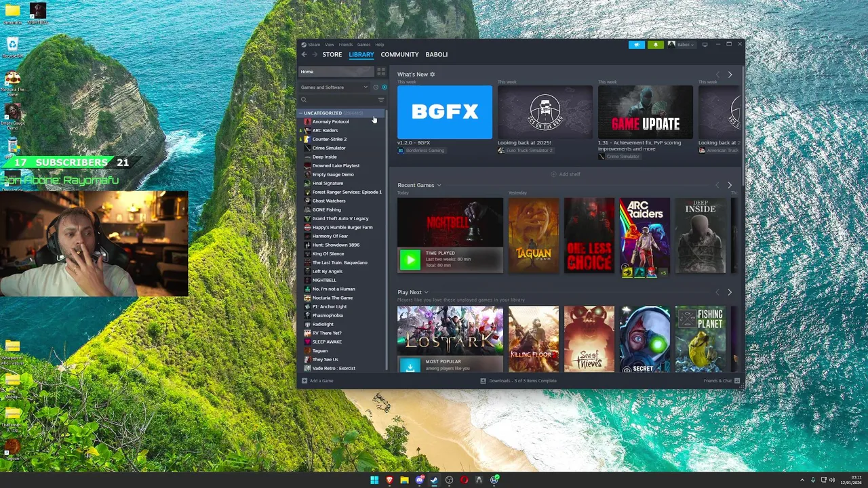Go to the STORE tab
This screenshot has height=488, width=868.
click(x=332, y=54)
